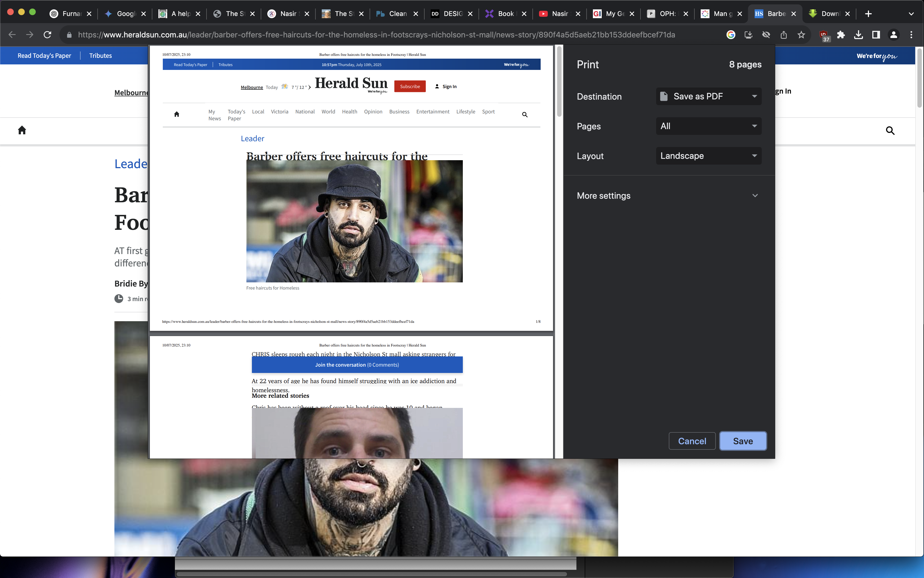Click the We're for you banner logo
Viewport: 924px width, 578px height.
point(877,56)
